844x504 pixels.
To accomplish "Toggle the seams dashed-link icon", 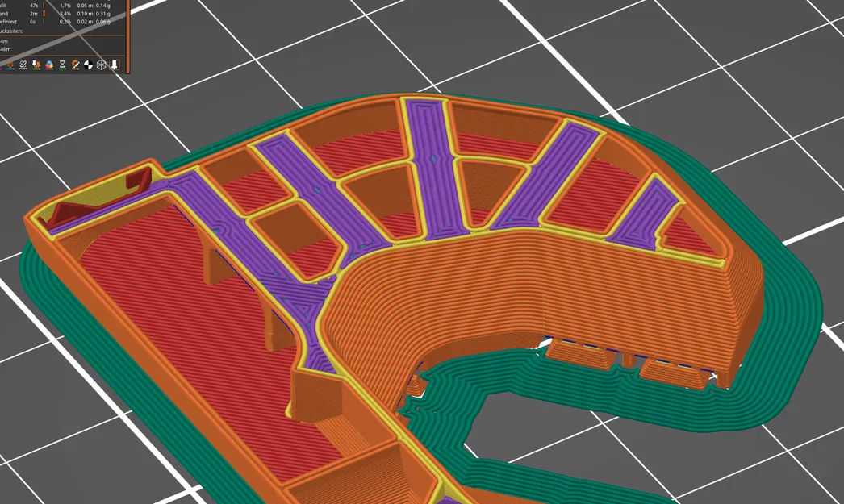I will (23, 65).
